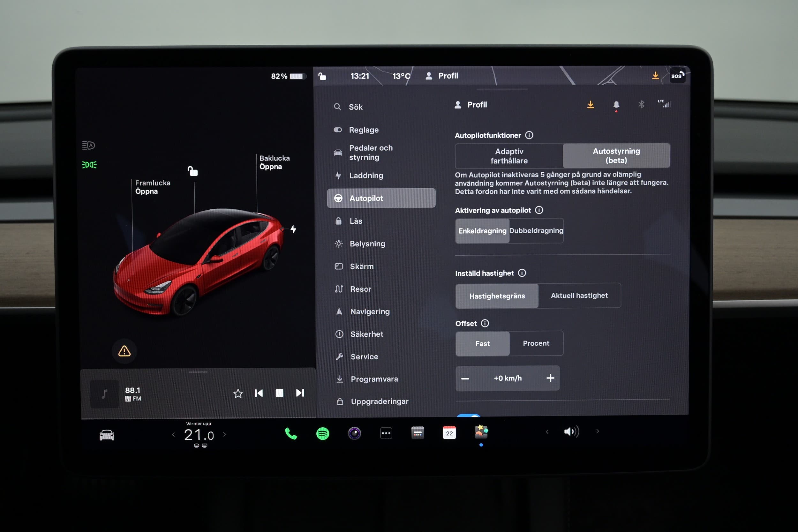Raise cabin temperature with right chevron

coord(224,434)
